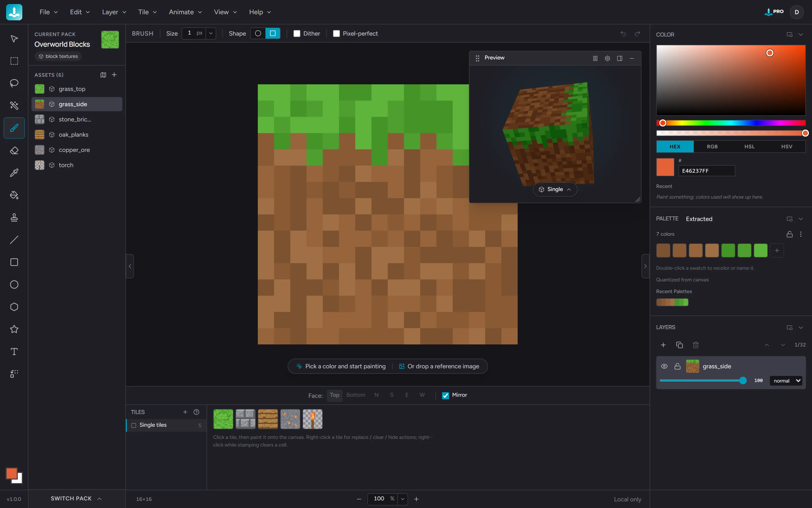Pause the Preview rotation
This screenshot has width=812, height=508.
(595, 58)
